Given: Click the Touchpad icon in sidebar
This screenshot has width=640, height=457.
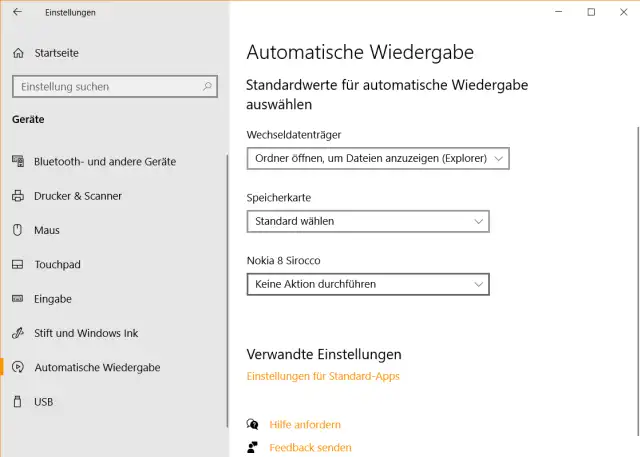Looking at the screenshot, I should tap(17, 265).
